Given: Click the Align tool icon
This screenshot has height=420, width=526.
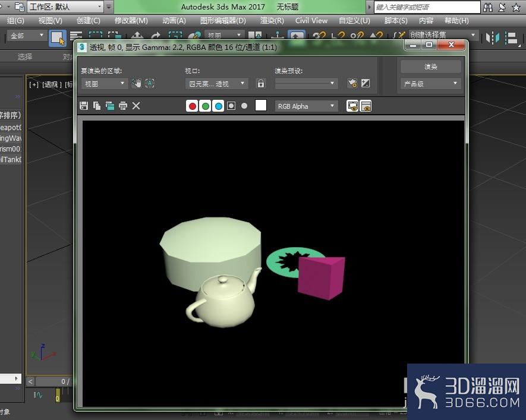Looking at the screenshot, I should click(x=512, y=39).
